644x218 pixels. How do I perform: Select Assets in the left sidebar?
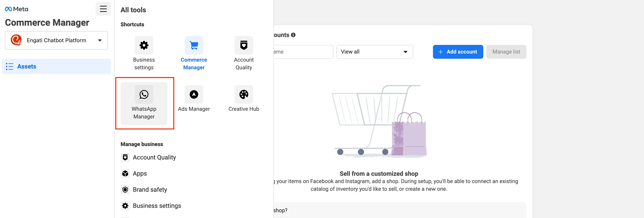point(56,66)
